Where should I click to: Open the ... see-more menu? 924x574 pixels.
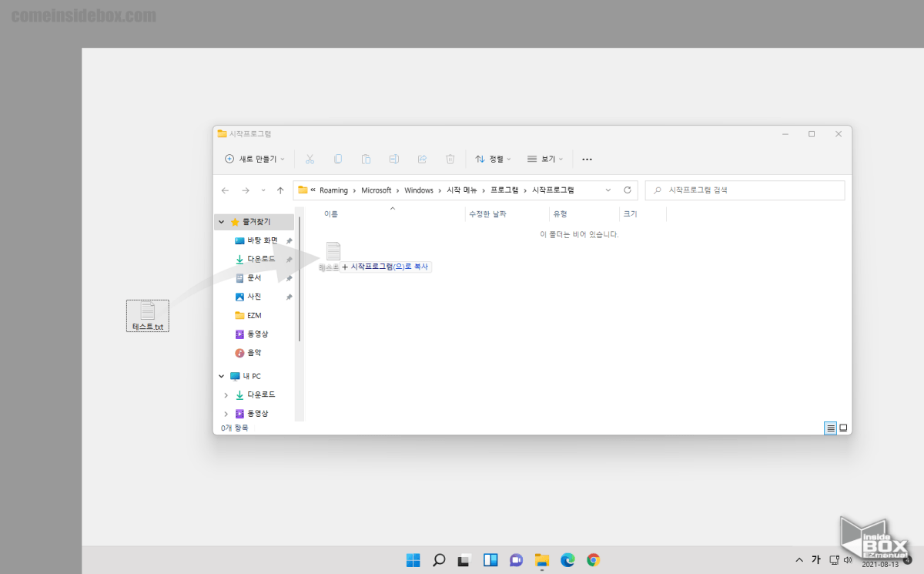coord(587,159)
